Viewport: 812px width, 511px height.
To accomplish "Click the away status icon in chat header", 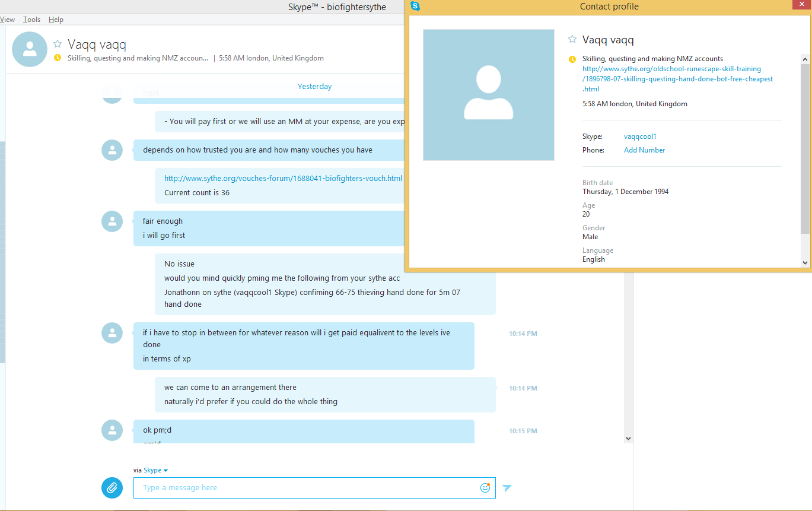I will [58, 58].
